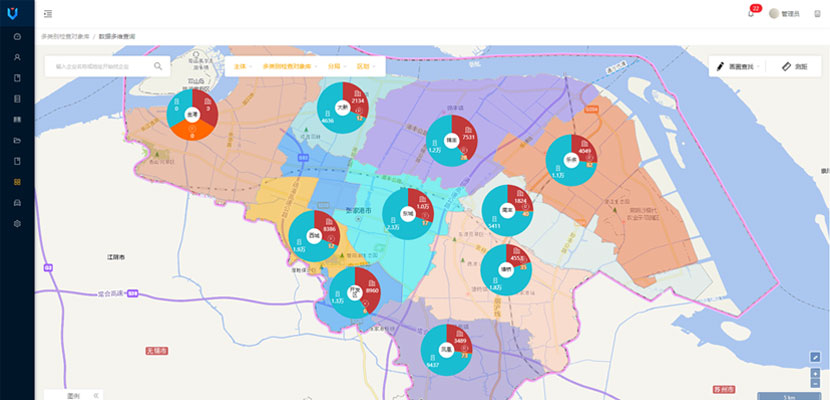The height and width of the screenshot is (400, 830).
Task: Open the dashboard gauge icon in sidebar
Action: (17, 36)
